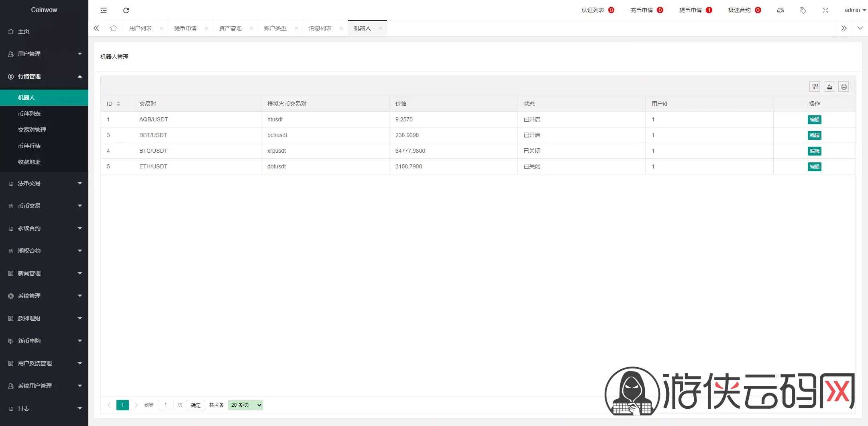Click the export table icon
Image resolution: width=868 pixels, height=426 pixels.
coord(829,87)
